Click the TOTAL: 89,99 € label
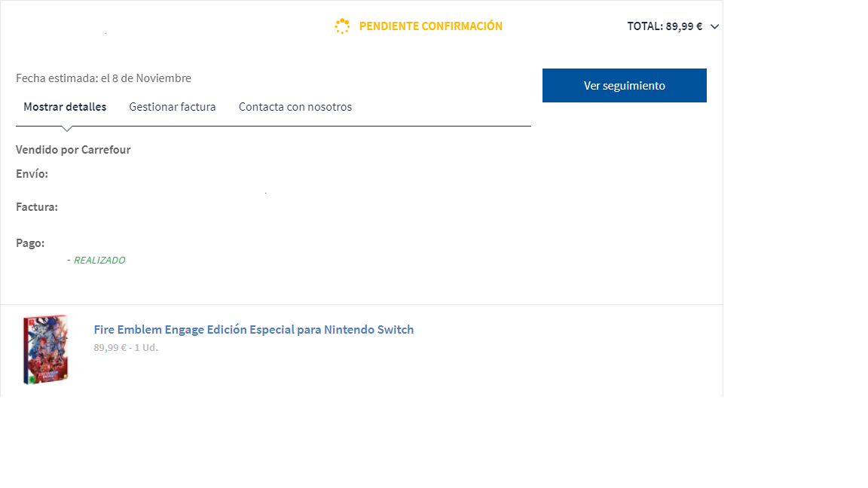Screen dimensions: 868x488 pyautogui.click(x=665, y=26)
